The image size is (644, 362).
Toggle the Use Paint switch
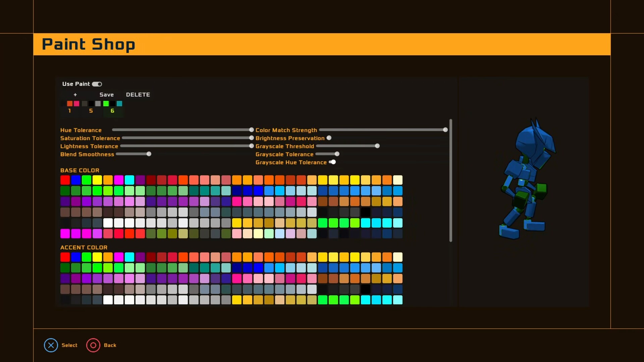(x=97, y=84)
